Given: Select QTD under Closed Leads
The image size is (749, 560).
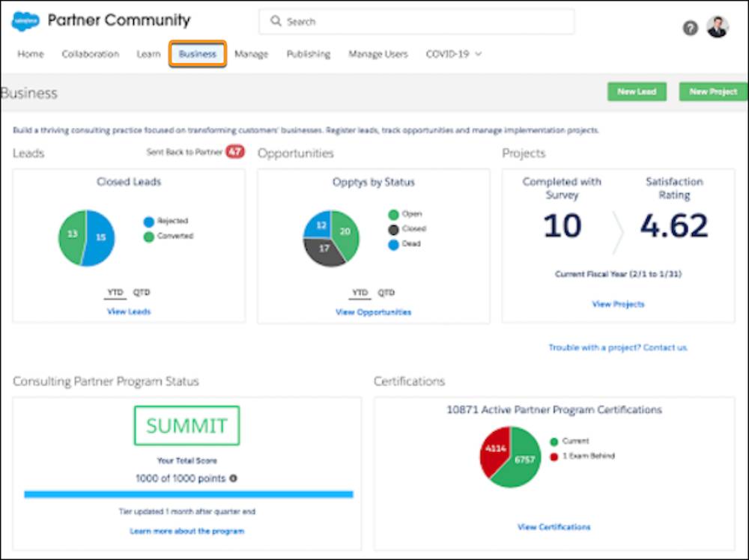Looking at the screenshot, I should pos(142,292).
